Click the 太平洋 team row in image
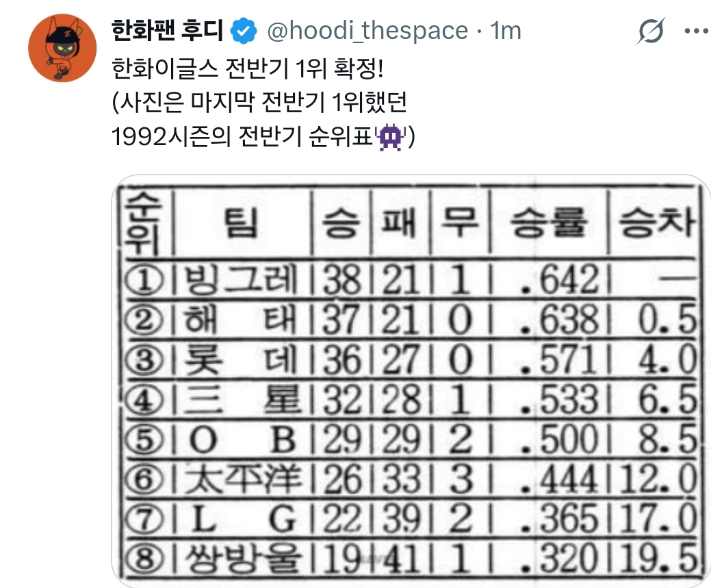The image size is (711, 588). click(411, 479)
